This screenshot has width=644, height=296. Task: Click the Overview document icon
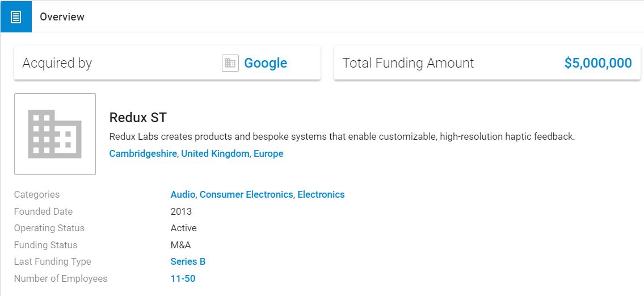click(16, 17)
